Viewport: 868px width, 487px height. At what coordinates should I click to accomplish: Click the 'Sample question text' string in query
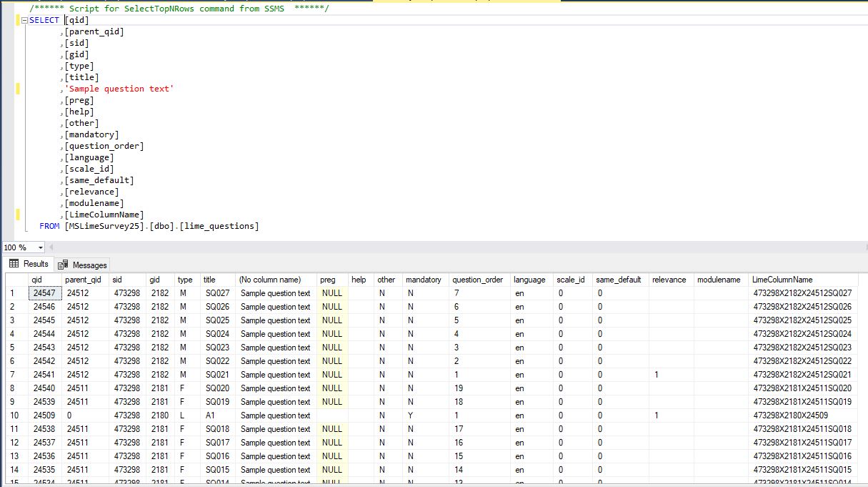click(x=119, y=89)
